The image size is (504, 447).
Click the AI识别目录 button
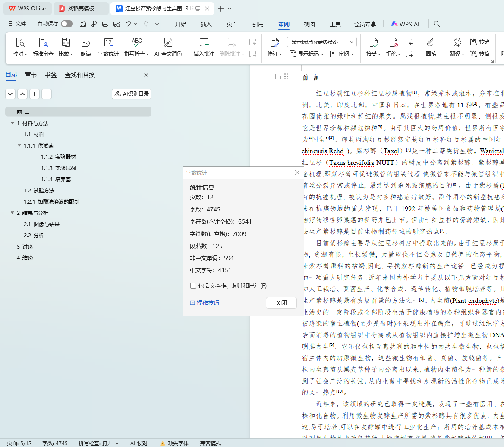point(132,94)
